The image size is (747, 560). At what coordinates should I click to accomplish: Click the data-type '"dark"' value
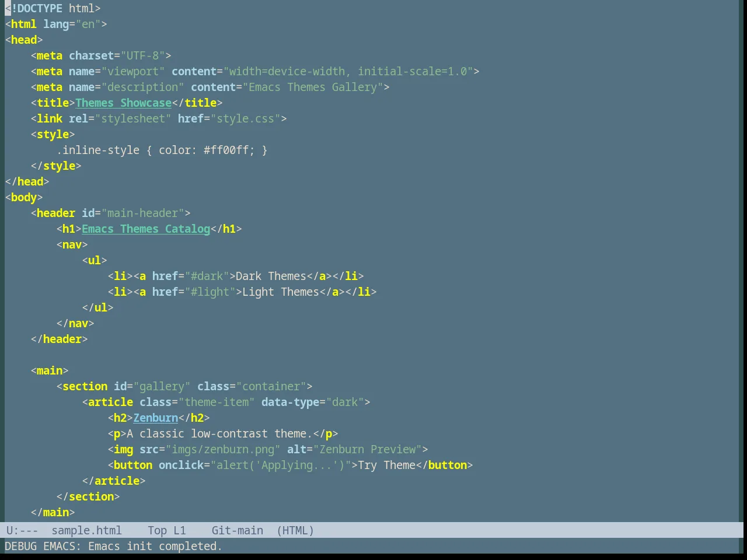click(x=345, y=402)
